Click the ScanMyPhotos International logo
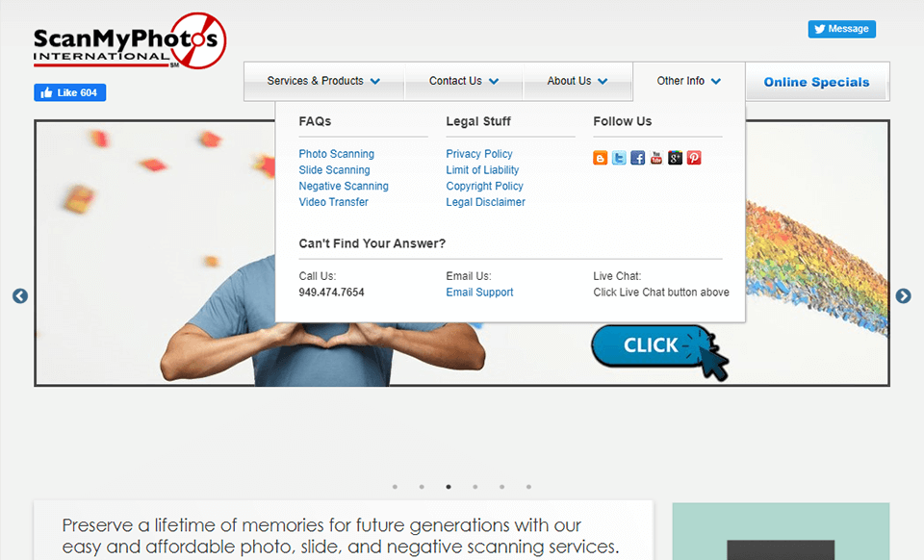The width and height of the screenshot is (924, 560). click(130, 40)
